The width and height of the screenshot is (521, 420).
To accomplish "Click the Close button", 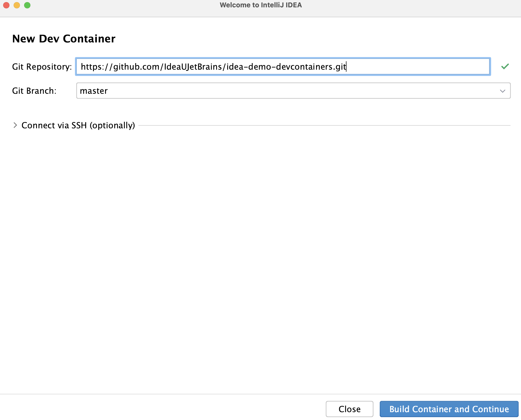I will pos(349,409).
